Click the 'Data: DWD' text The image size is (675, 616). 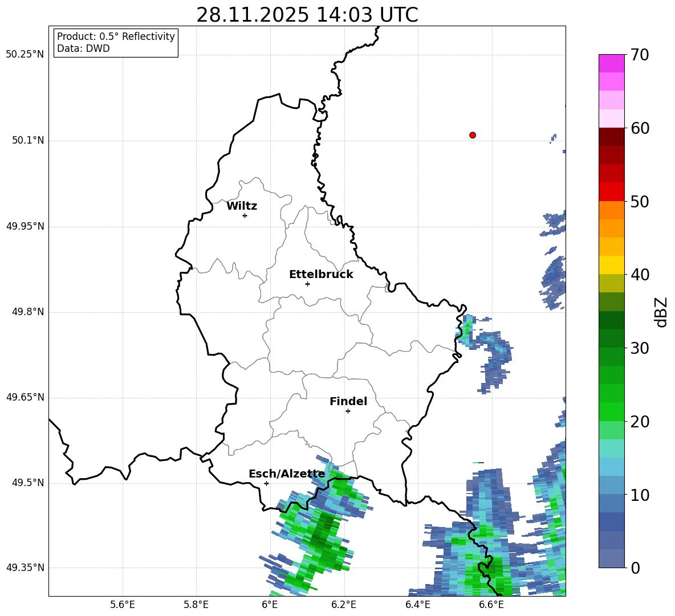coord(83,48)
